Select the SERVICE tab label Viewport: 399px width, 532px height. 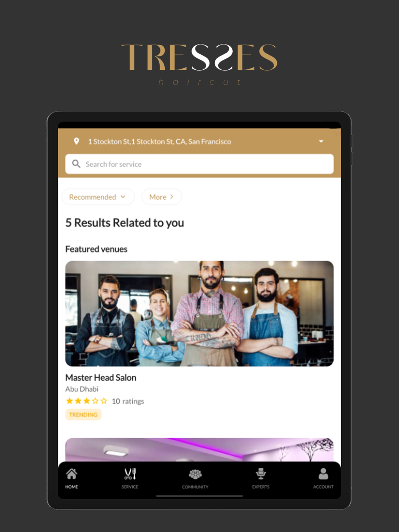[130, 487]
